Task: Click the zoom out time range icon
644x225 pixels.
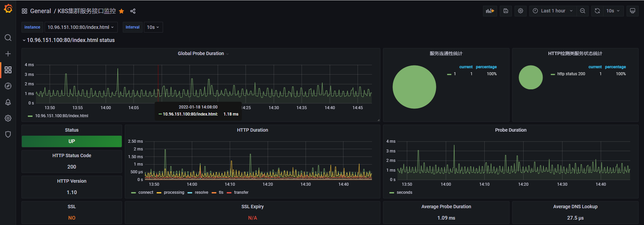Action: point(583,11)
